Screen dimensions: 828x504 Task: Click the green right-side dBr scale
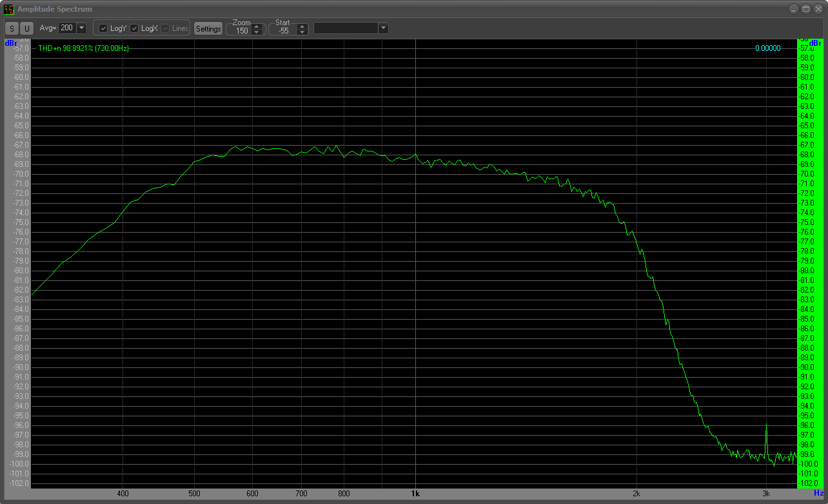[x=809, y=258]
